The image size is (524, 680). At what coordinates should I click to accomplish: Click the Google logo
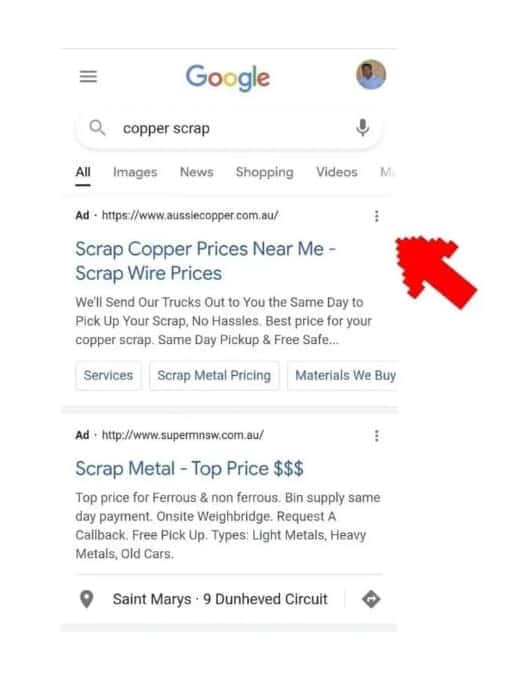[x=228, y=78]
